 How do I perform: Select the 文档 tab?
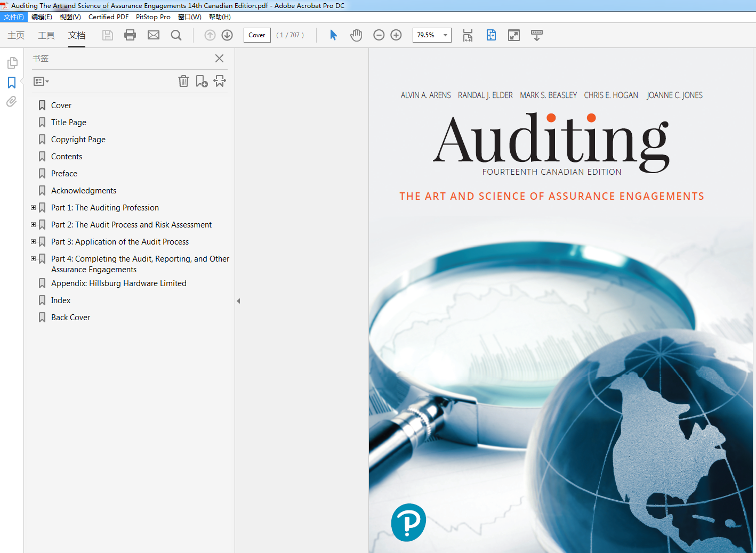point(77,35)
